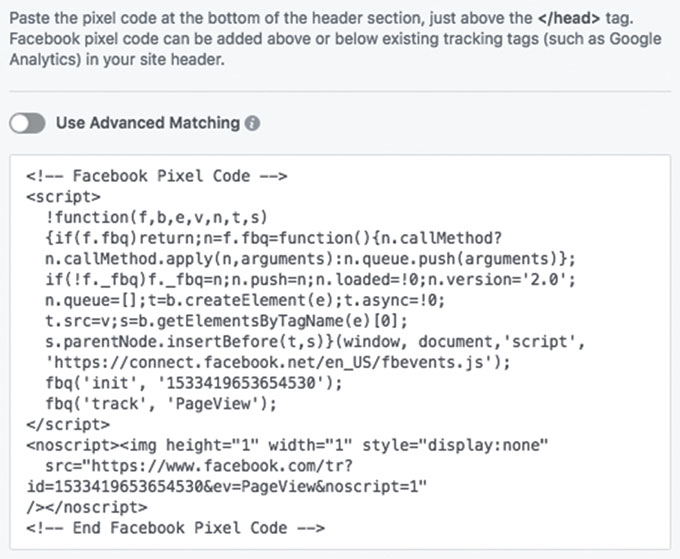Click the fbq track PageView line
This screenshot has width=680, height=559.
(161, 404)
